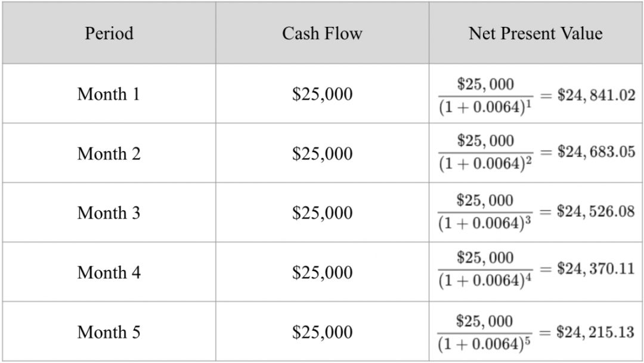Screen dimensions: 644x363
Task: Click the $24,370.11 present value result
Action: (596, 269)
